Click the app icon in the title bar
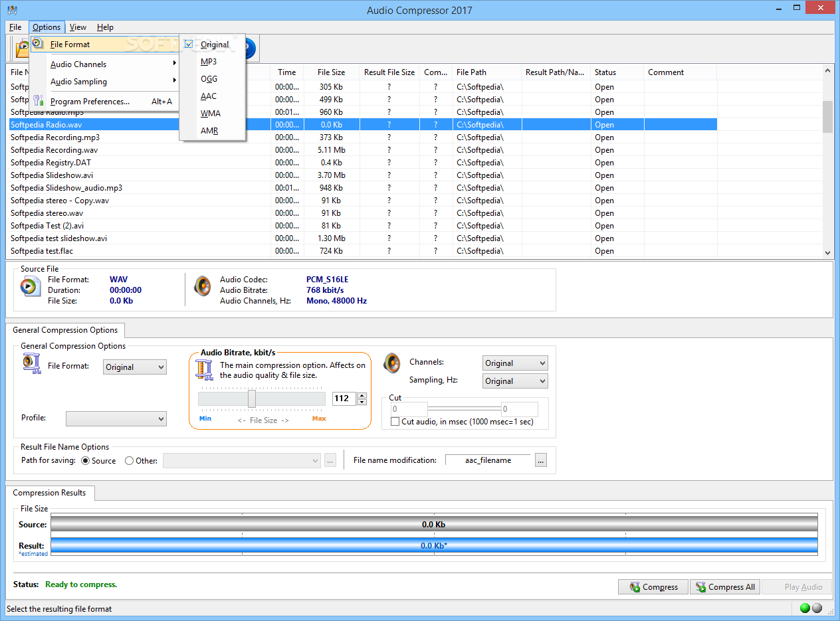Image resolution: width=840 pixels, height=621 pixels. (12, 10)
